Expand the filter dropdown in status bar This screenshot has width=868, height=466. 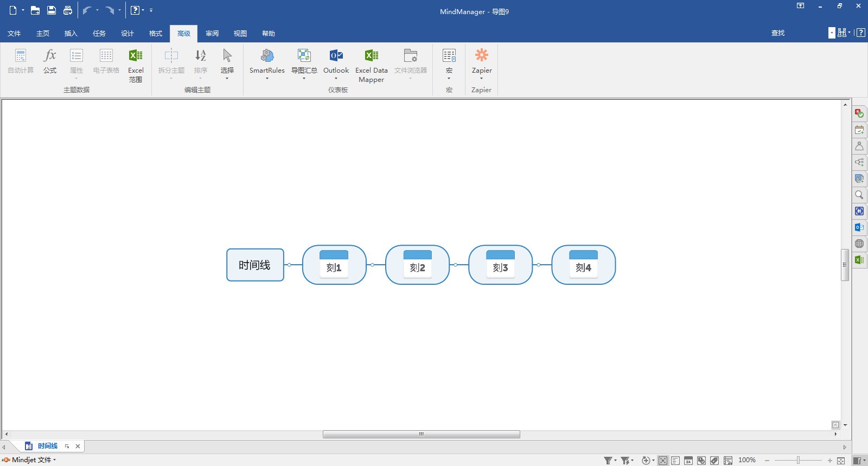pos(615,461)
